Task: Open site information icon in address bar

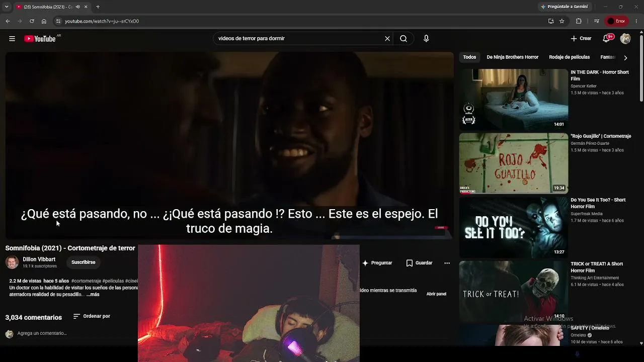Action: coord(58,21)
